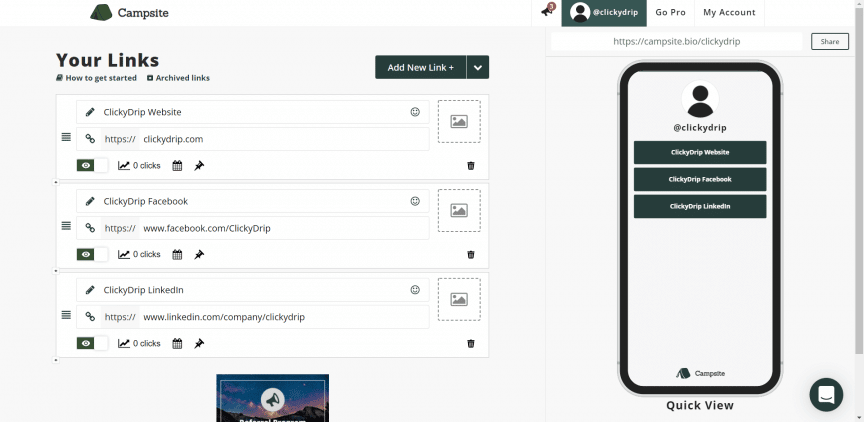The image size is (864, 422).
Task: Open the announcements megaphone notification icon
Action: (x=547, y=12)
